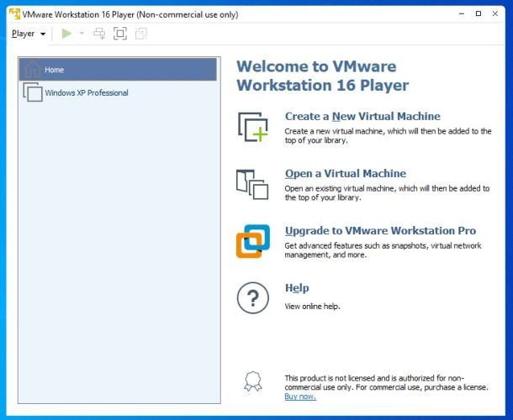This screenshot has width=513, height=420.
Task: Select Windows XP Professional virtual machine
Action: [87, 93]
